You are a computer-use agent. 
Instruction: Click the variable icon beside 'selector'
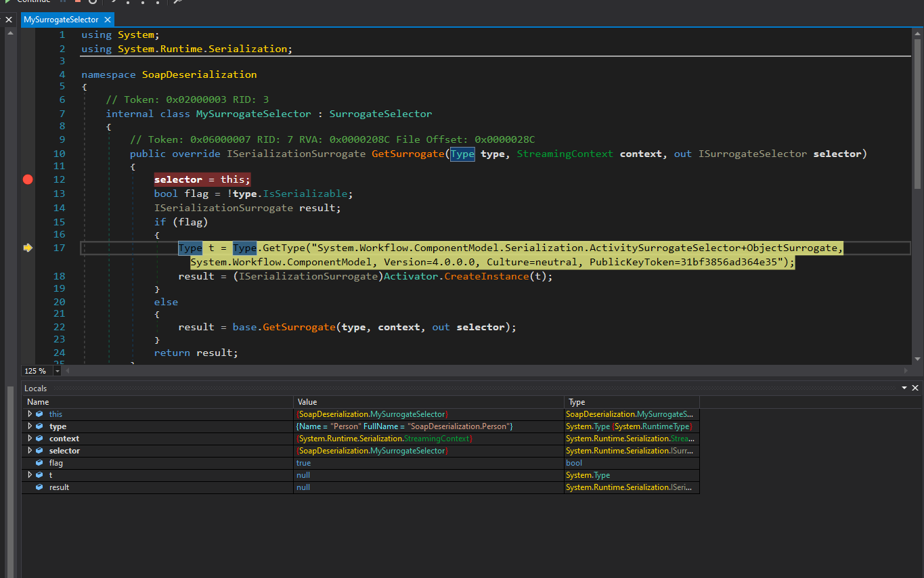(x=39, y=451)
